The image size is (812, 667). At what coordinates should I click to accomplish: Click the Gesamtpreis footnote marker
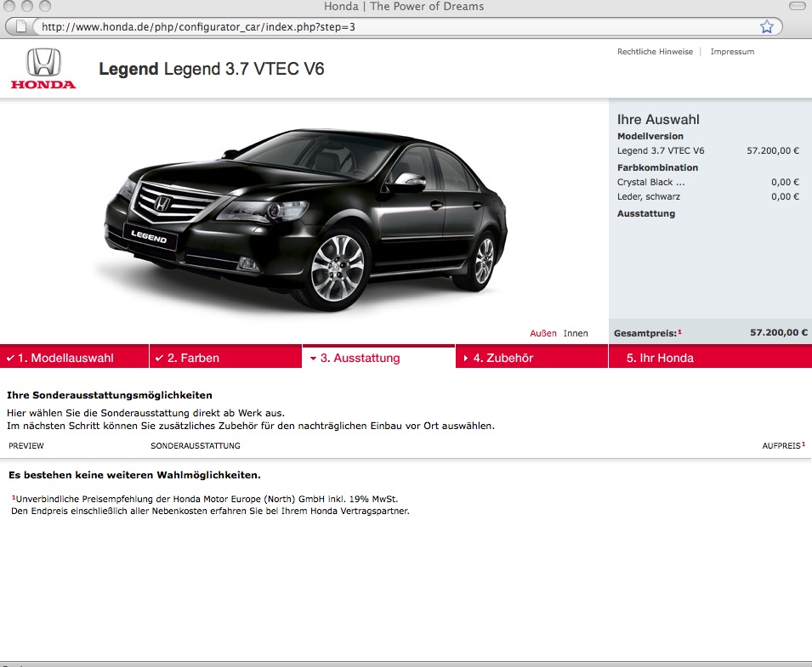679,331
